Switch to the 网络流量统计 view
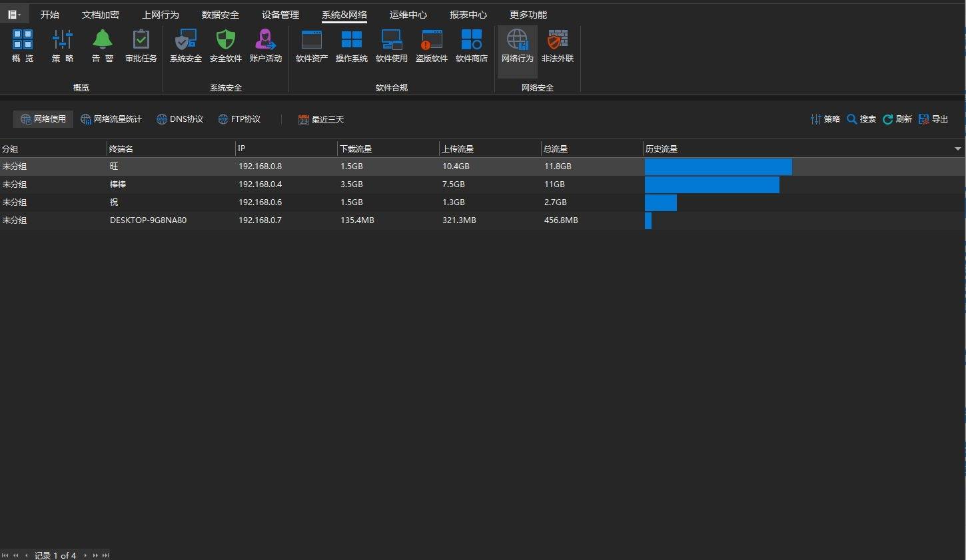 (111, 119)
